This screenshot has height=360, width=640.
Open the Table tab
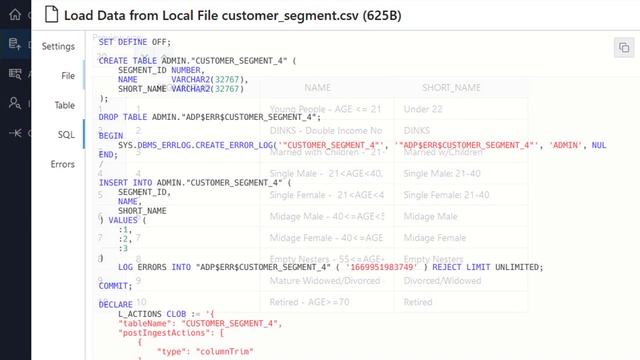(64, 105)
